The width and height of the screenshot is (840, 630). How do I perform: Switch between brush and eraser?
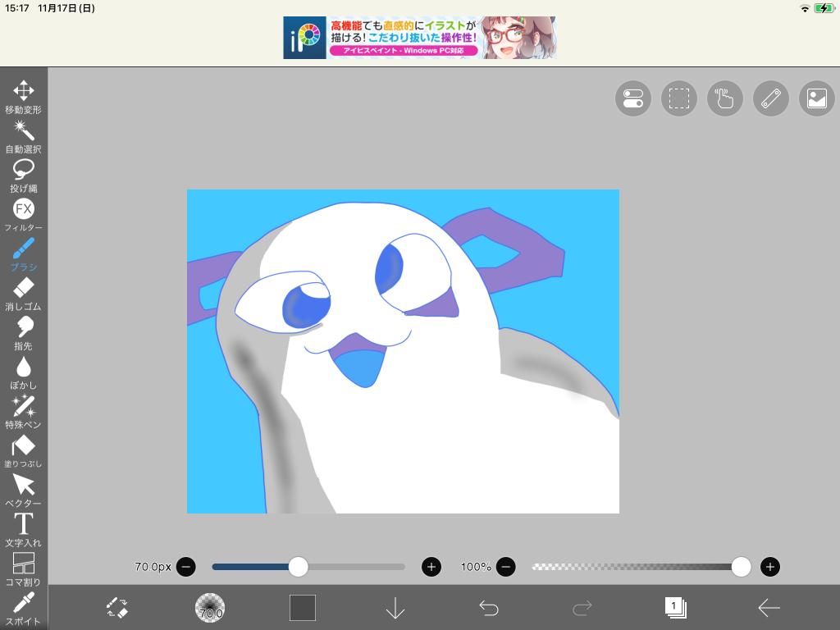point(117,608)
